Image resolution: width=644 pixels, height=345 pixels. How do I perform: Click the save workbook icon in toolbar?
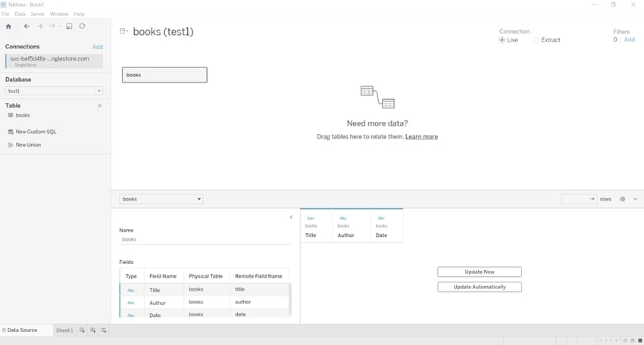pyautogui.click(x=69, y=26)
